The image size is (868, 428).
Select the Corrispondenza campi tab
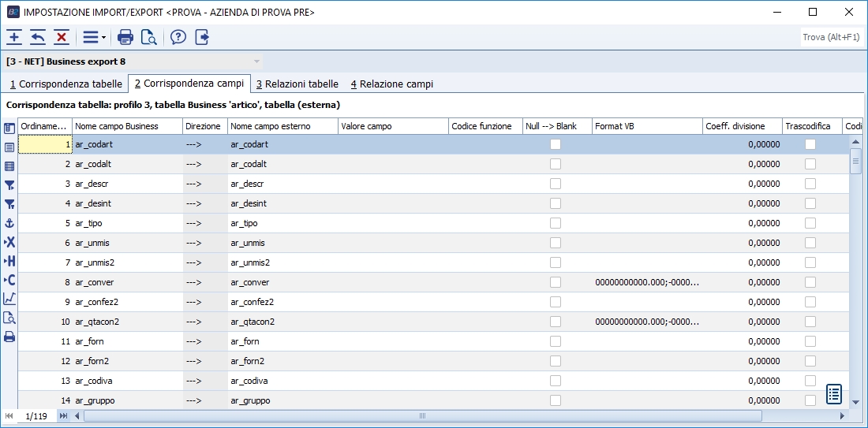tap(190, 84)
